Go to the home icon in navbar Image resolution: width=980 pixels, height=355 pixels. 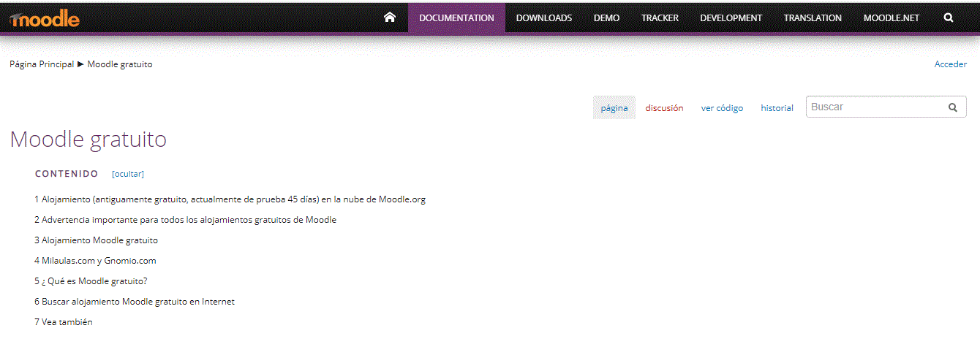(x=390, y=18)
